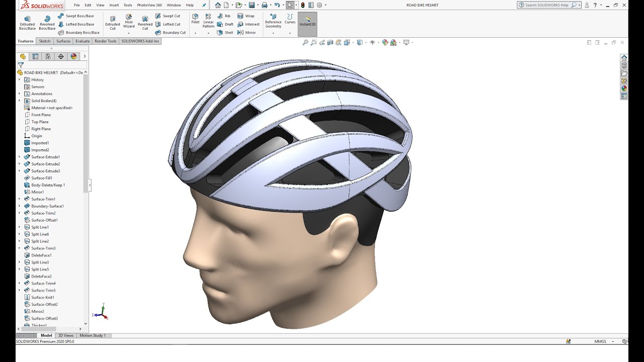Toggle the menu bar pin icon
644x362 pixels.
(204, 5)
